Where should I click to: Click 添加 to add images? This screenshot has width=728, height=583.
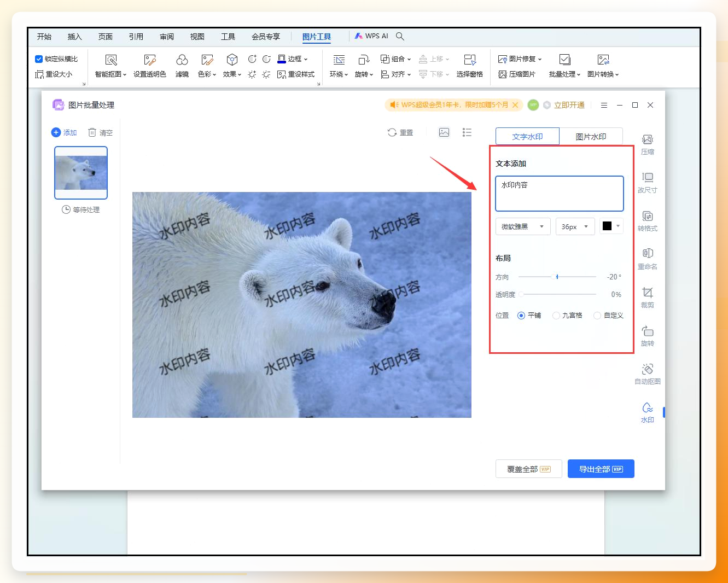(x=64, y=132)
